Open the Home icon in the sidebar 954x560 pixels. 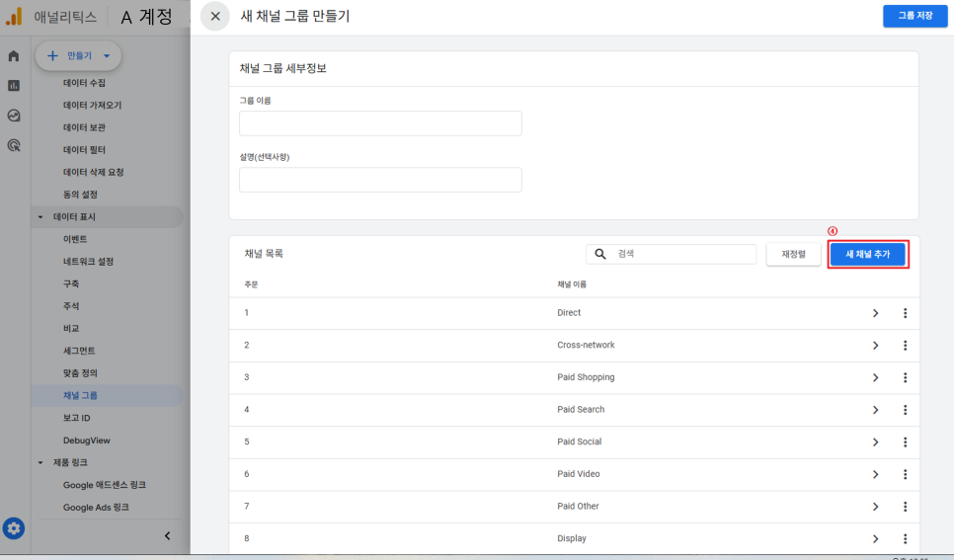click(x=14, y=56)
